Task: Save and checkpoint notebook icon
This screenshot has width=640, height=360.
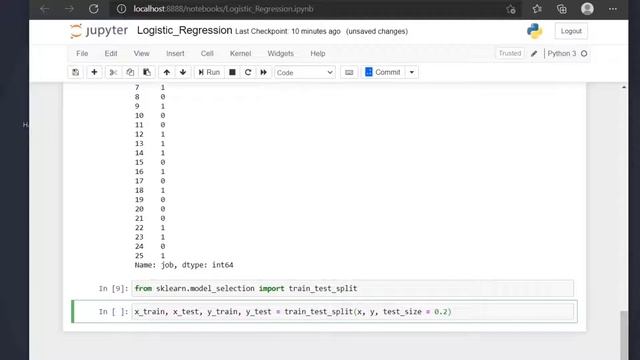Action: 76,72
